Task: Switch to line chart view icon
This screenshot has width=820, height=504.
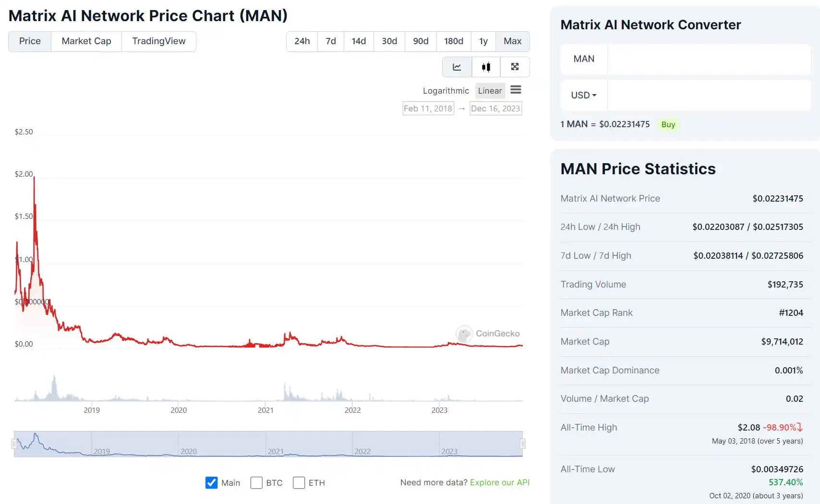Action: point(457,67)
